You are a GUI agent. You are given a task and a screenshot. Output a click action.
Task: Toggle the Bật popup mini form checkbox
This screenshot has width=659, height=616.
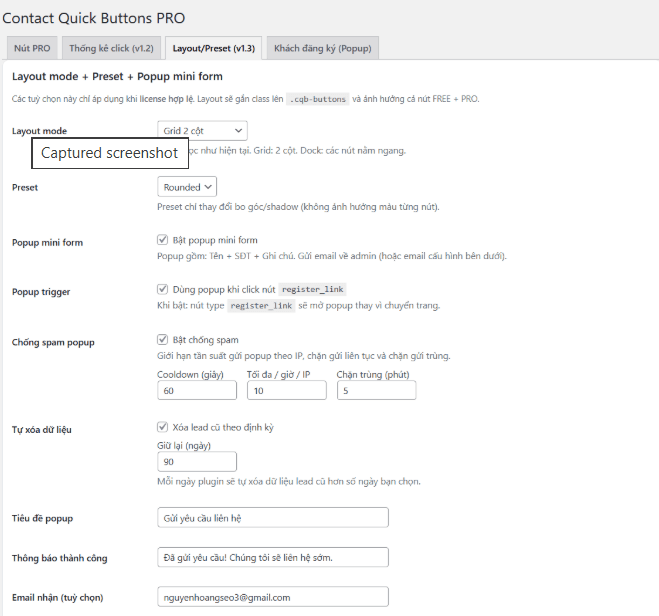coord(163,240)
